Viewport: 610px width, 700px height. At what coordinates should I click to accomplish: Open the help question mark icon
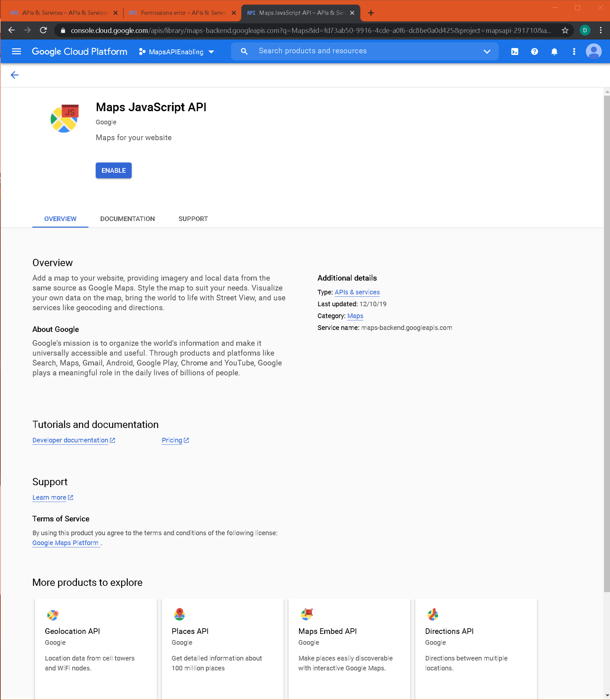(x=534, y=51)
